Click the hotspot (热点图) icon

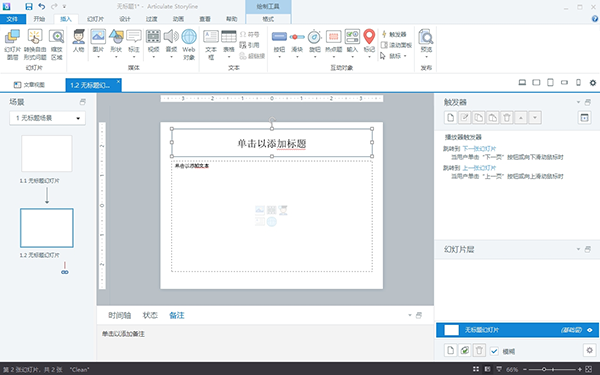334,36
